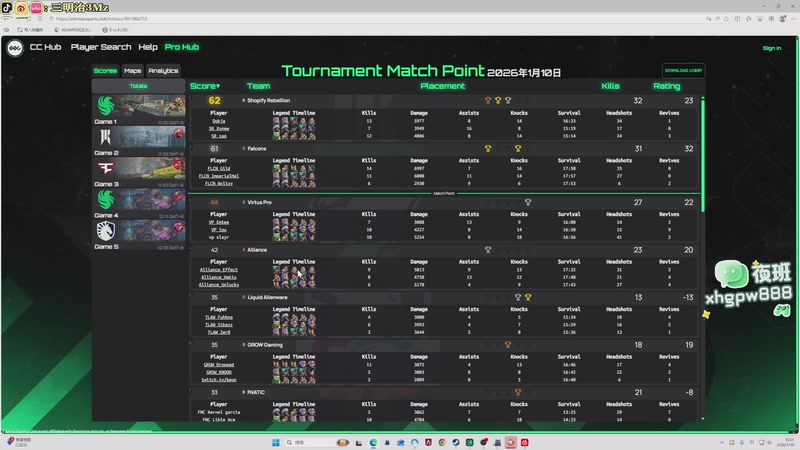
Task: Click FNATIC's gold trophy
Action: click(x=518, y=392)
